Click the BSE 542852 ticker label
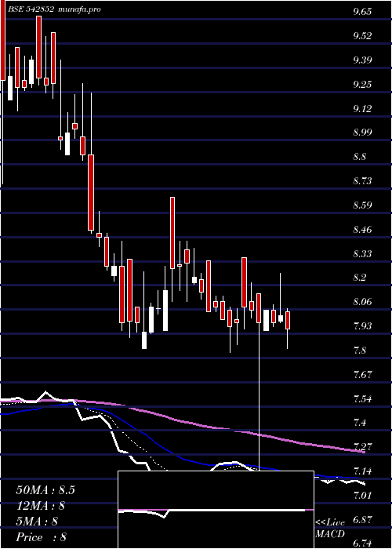Viewport: 392px width, 549px height. point(31,9)
